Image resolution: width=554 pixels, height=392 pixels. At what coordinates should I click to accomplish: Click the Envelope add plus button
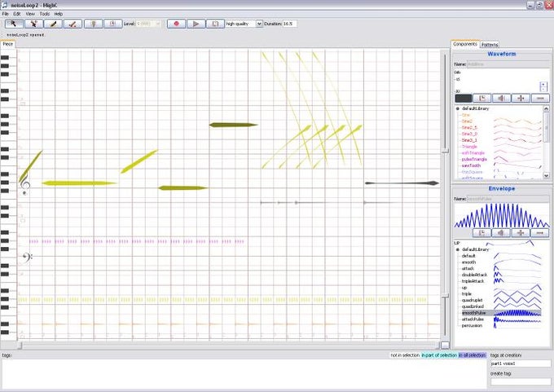tap(521, 233)
